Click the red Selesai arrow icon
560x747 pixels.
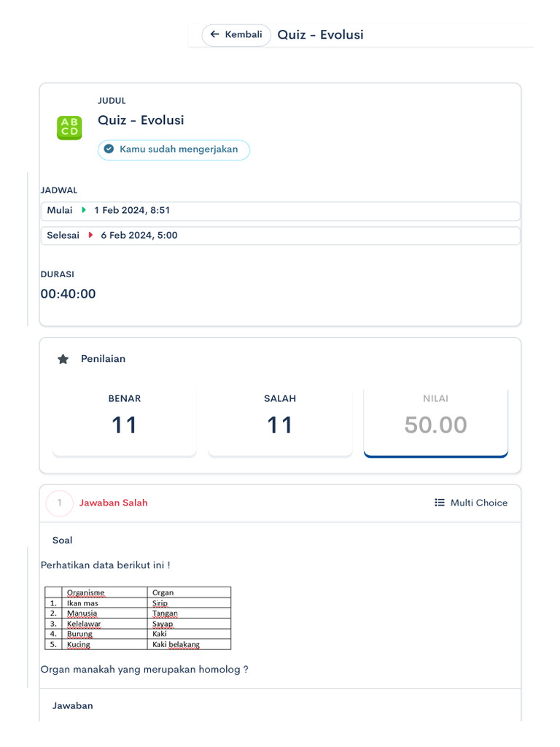[x=90, y=235]
